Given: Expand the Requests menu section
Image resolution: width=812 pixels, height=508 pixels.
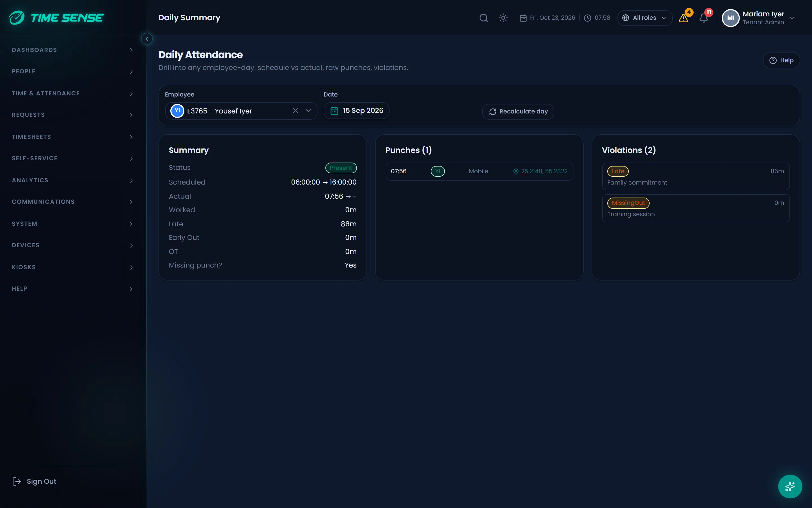Looking at the screenshot, I should click(x=73, y=115).
